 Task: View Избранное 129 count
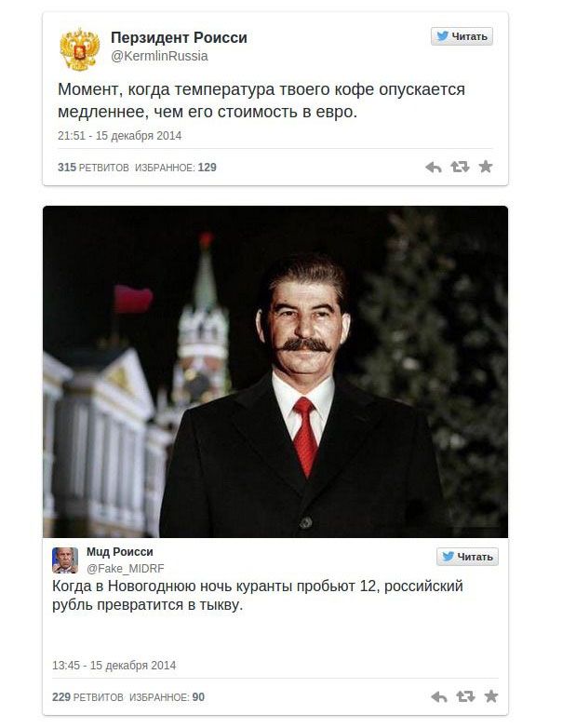click(176, 168)
